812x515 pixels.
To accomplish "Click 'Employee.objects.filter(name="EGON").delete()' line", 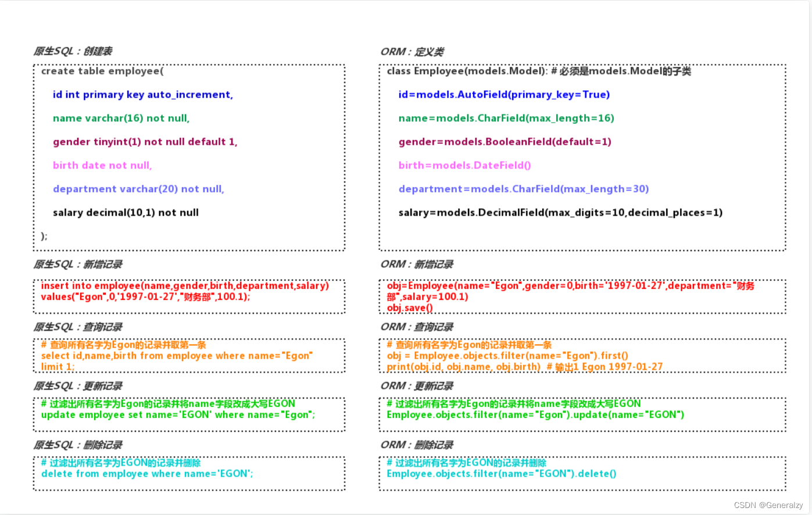I will point(502,474).
